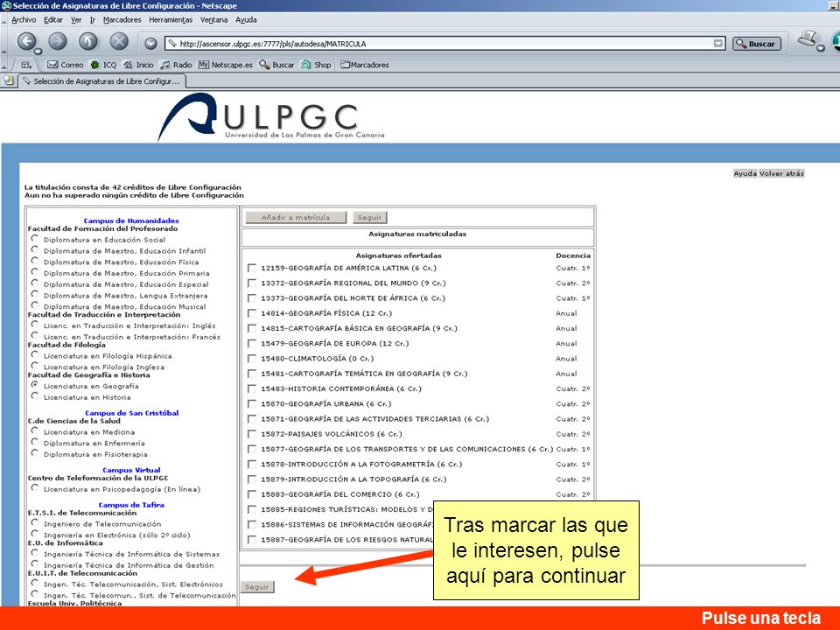Check 15479-Geografía de Europa subject
Image resolution: width=840 pixels, height=630 pixels.
pos(252,343)
